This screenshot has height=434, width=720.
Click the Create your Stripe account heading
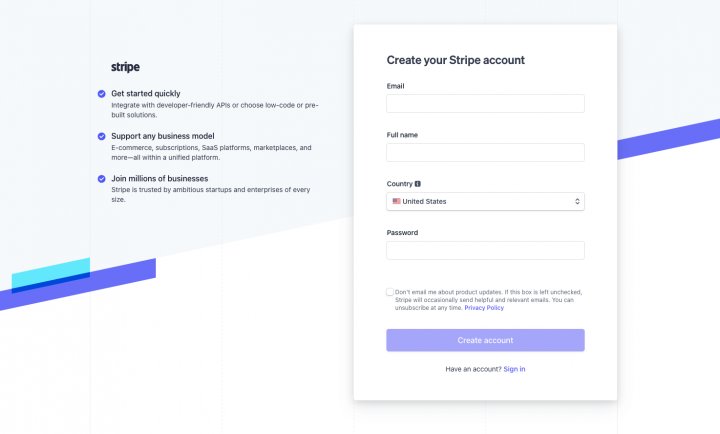pos(455,60)
